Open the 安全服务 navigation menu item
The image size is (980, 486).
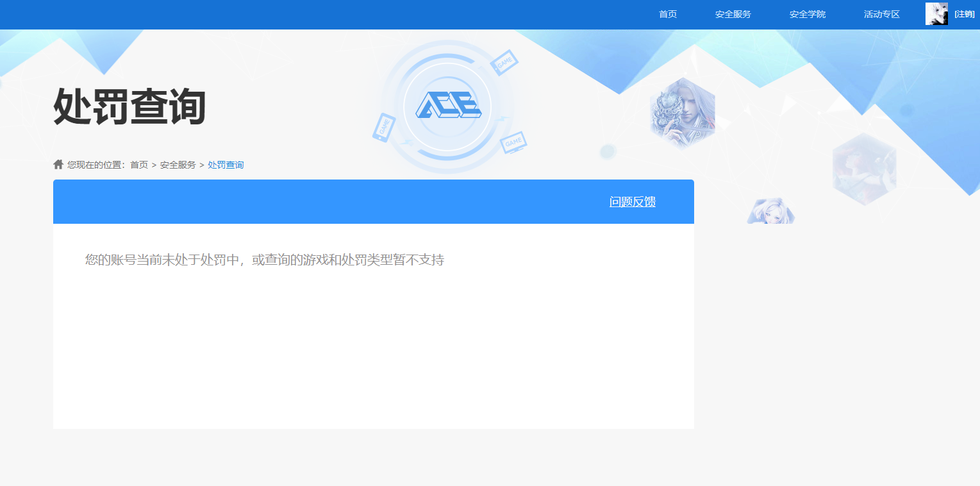[x=733, y=13]
